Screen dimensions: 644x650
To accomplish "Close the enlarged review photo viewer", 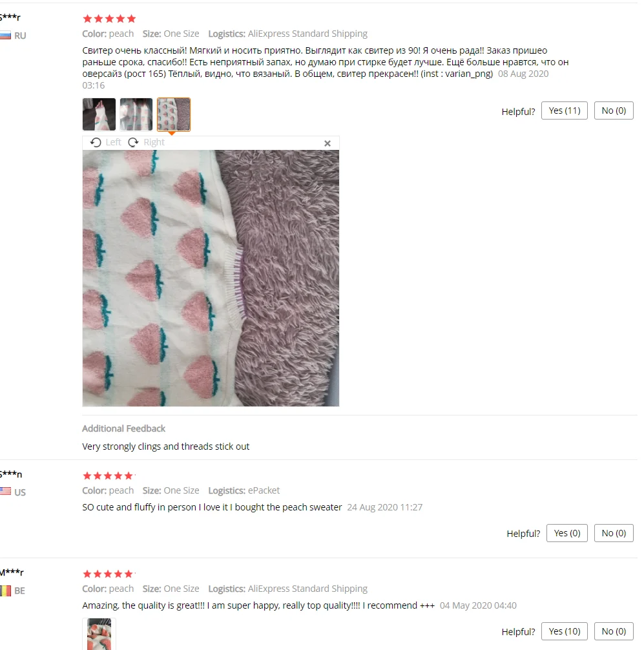I will (327, 143).
